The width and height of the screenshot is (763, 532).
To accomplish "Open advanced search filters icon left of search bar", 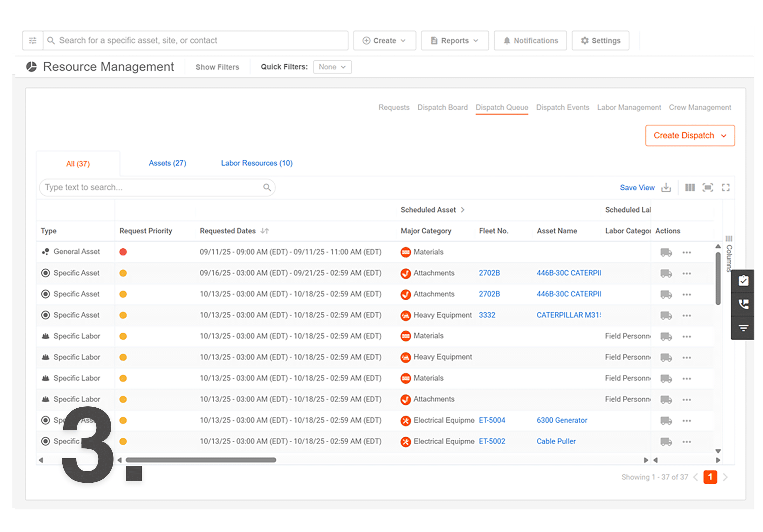I will click(x=32, y=40).
